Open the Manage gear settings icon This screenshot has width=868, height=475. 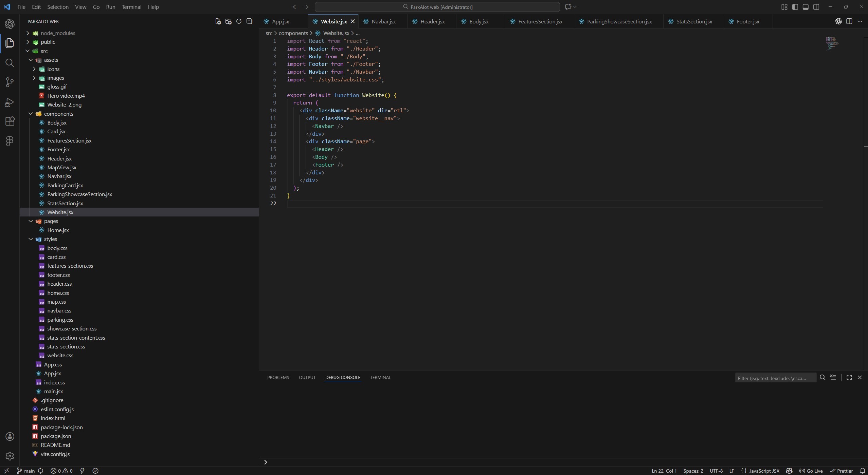coord(10,456)
